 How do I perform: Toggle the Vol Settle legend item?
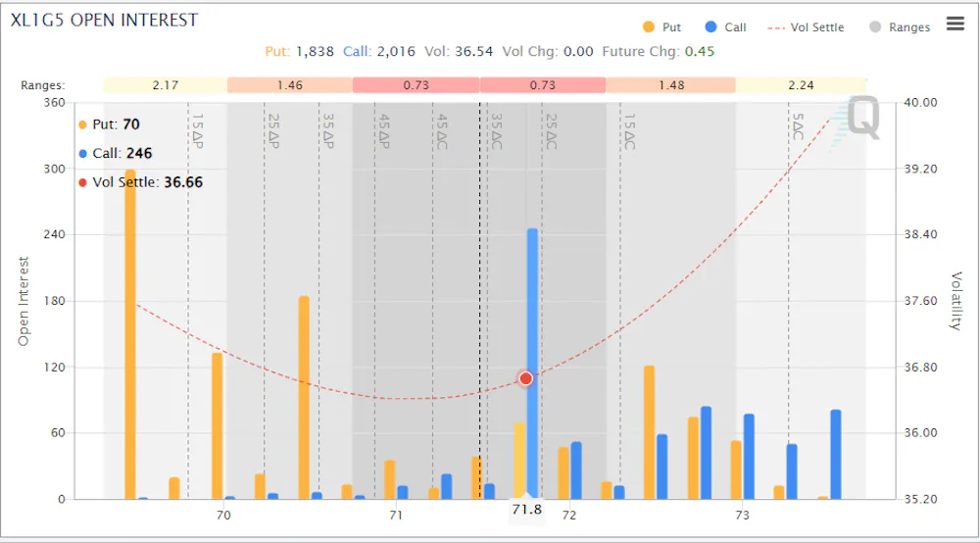point(806,27)
